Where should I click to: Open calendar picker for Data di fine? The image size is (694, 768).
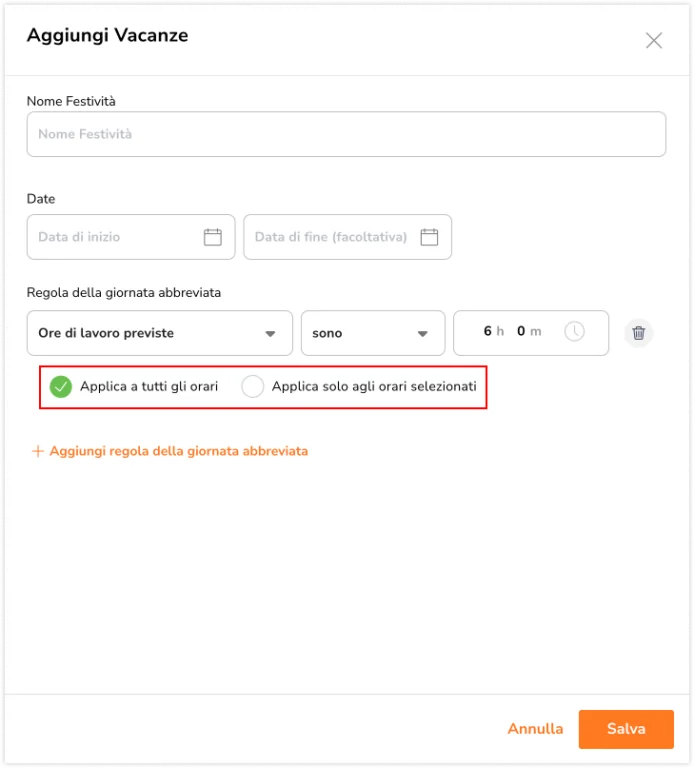[x=429, y=237]
